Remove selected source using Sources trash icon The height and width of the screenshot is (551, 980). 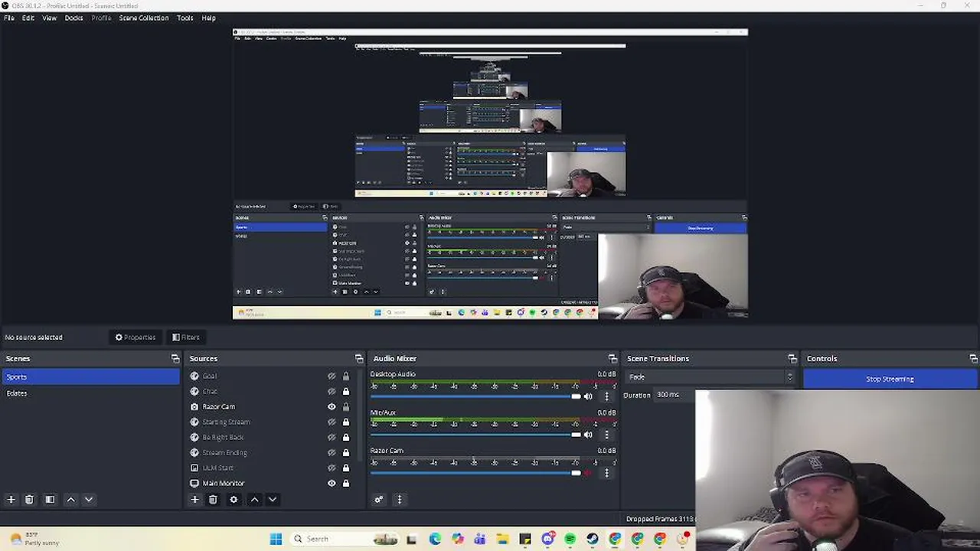[213, 500]
